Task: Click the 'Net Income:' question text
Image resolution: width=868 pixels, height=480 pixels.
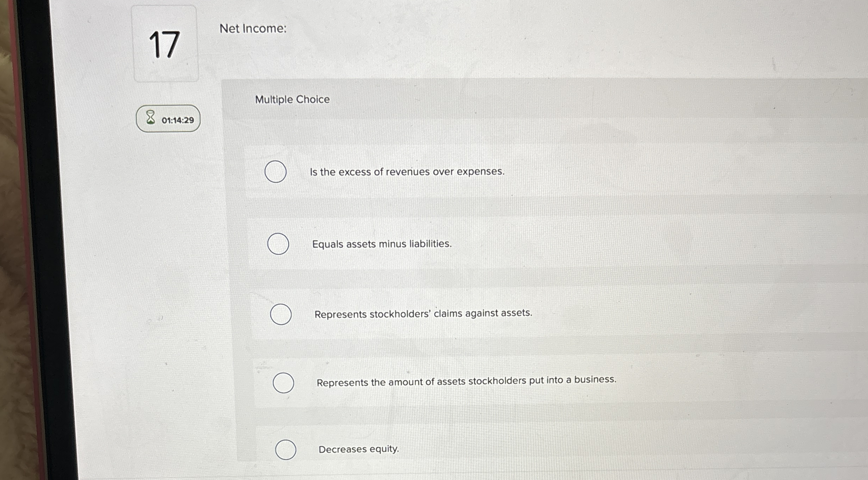Action: [x=253, y=29]
